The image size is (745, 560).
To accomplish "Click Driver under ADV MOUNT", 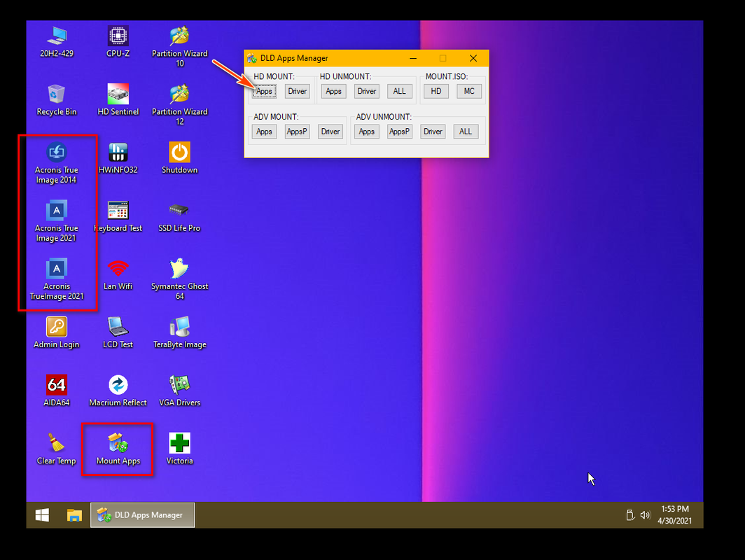I will click(330, 132).
